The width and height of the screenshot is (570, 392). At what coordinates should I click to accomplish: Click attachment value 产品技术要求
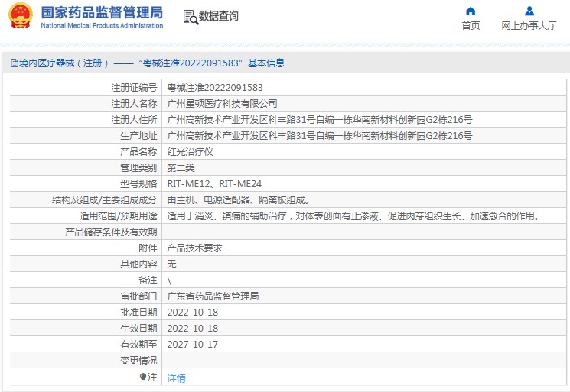click(194, 248)
